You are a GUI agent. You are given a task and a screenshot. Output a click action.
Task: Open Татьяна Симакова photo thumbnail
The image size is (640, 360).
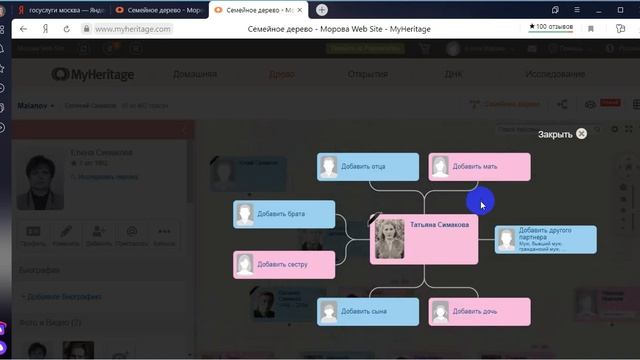(389, 239)
